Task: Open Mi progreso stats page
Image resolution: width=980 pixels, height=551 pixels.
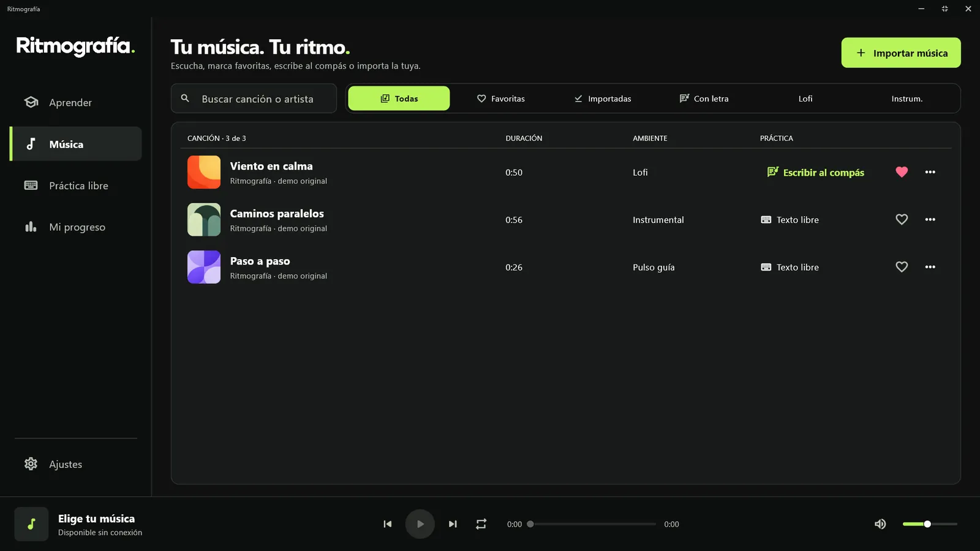Action: coord(76,227)
